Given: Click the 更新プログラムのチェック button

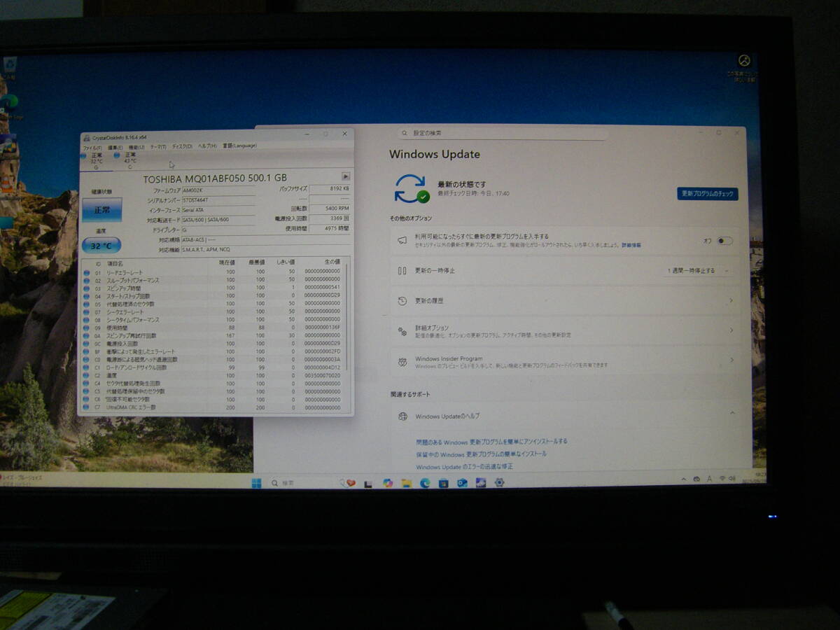Looking at the screenshot, I should tap(708, 194).
